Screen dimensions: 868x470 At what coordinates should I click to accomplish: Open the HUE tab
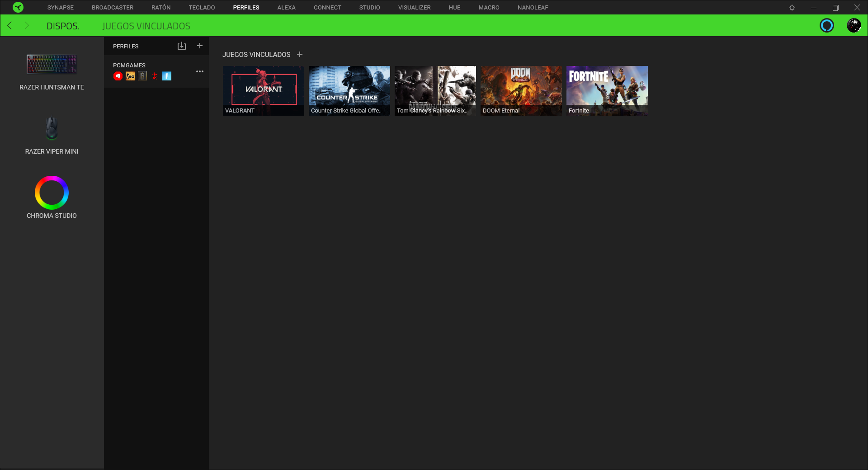click(x=454, y=8)
